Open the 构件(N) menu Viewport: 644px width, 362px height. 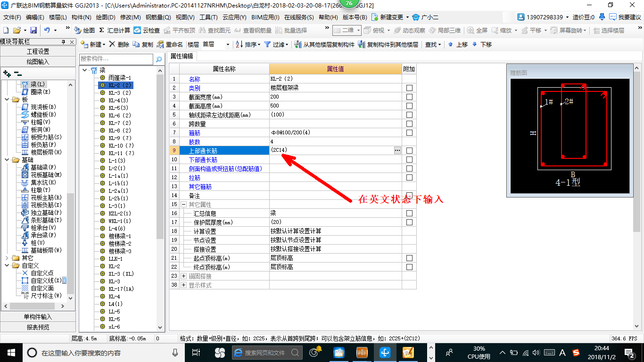81,17
